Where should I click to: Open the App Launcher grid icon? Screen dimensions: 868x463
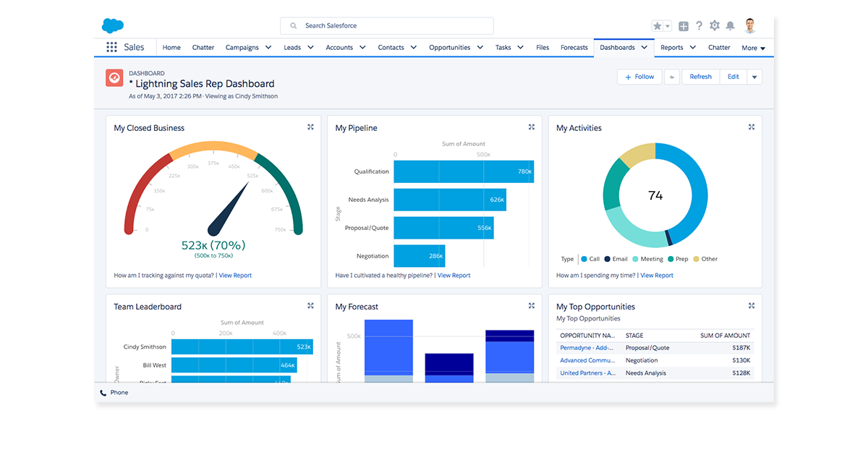point(111,48)
